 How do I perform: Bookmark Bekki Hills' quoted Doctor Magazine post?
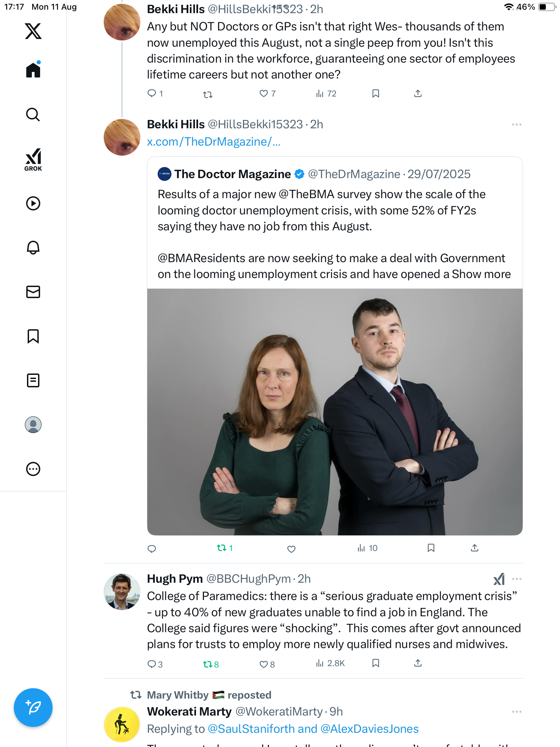431,548
